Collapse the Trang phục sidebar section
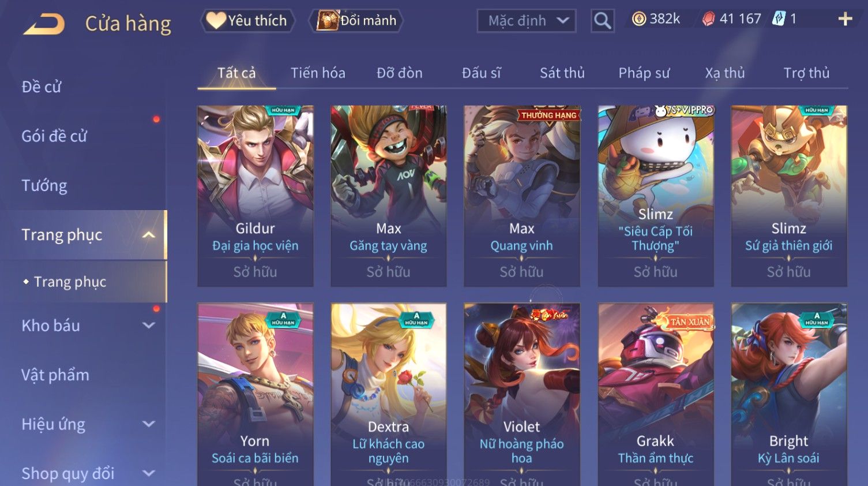The height and width of the screenshot is (486, 868). pos(149,235)
